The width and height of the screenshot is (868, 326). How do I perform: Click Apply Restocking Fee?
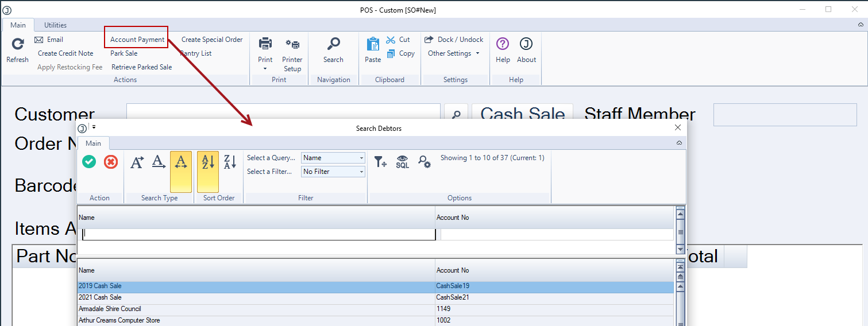(70, 67)
